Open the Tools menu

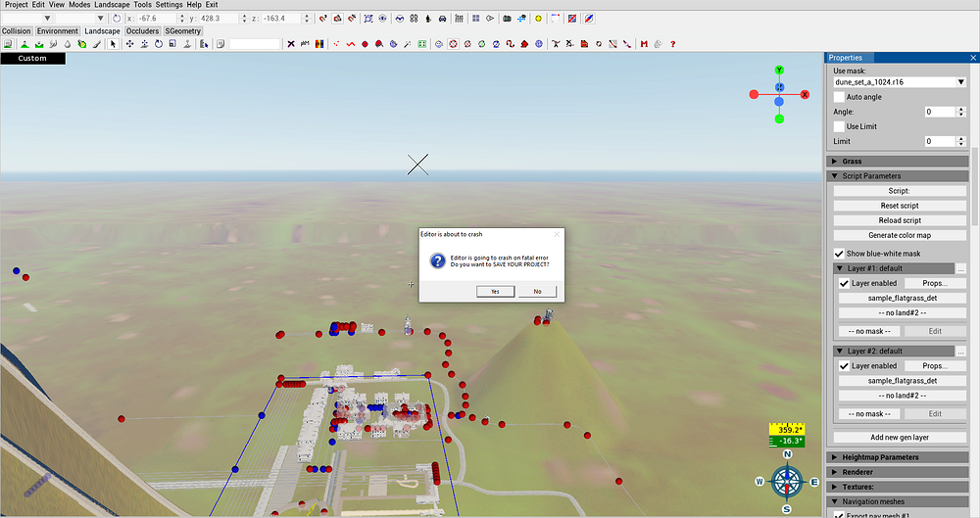coord(142,4)
